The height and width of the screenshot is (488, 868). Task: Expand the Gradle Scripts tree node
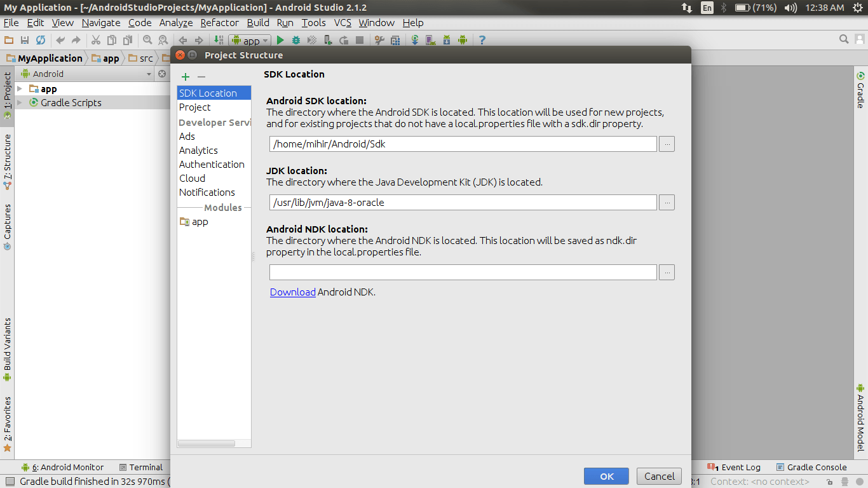[x=20, y=102]
